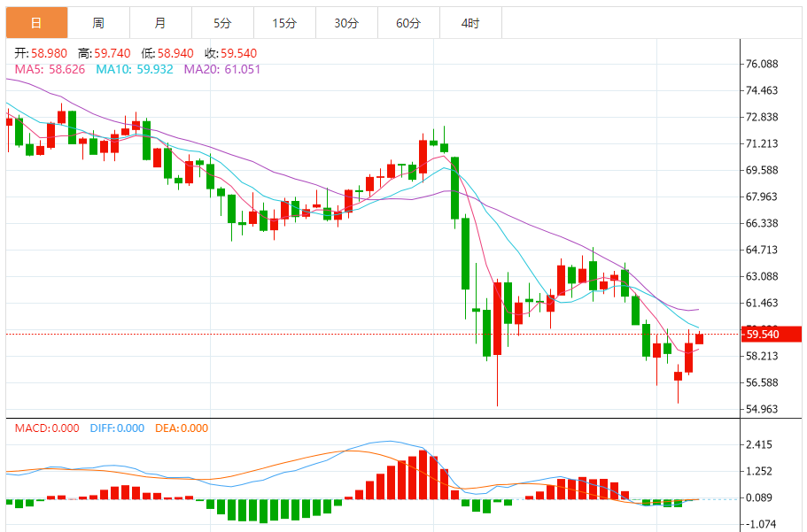Click the 61.463 price axis label

point(762,303)
